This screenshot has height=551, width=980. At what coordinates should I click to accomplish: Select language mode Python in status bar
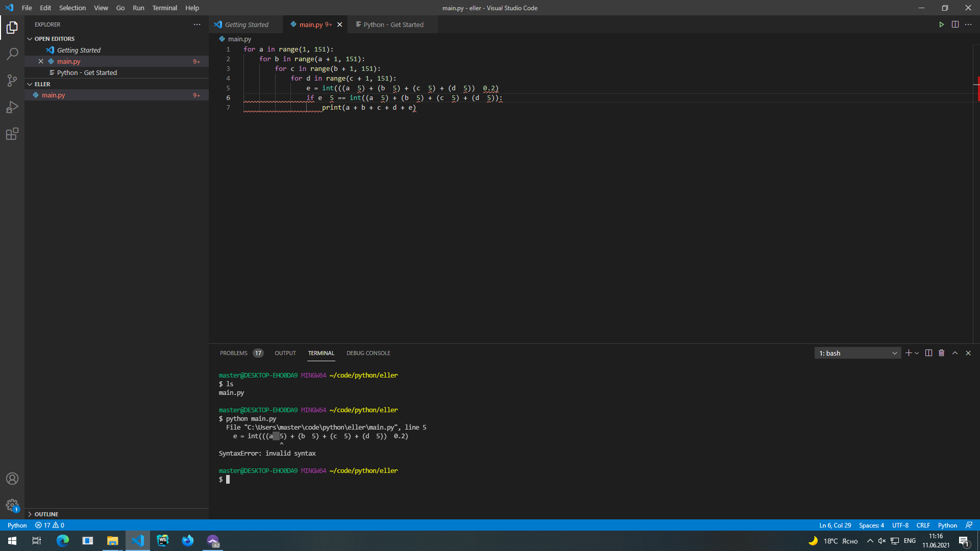point(947,525)
